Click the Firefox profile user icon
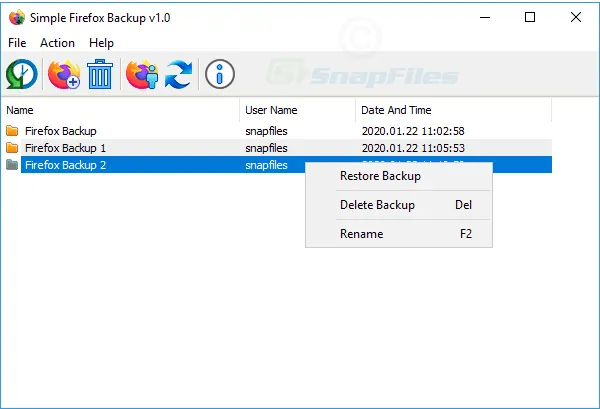Screen dimensions: 600x409 point(141,75)
